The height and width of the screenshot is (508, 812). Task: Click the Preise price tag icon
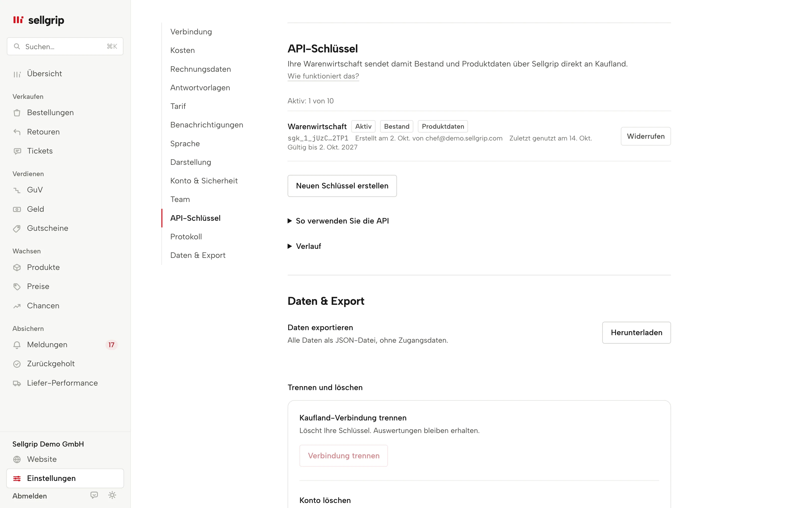point(17,286)
